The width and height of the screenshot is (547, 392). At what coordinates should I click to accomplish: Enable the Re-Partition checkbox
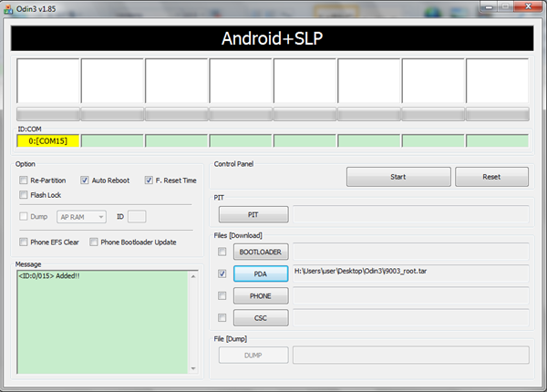coord(24,180)
